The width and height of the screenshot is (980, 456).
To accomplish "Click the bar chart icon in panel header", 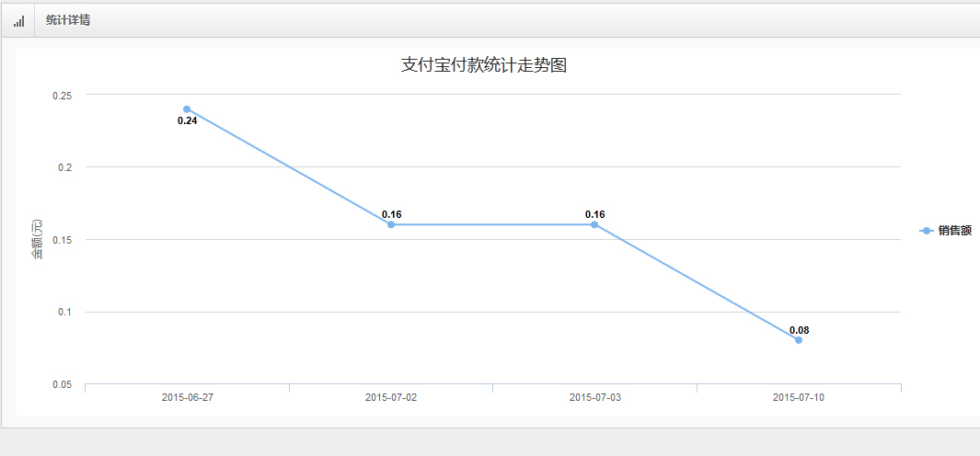I will click(x=18, y=20).
